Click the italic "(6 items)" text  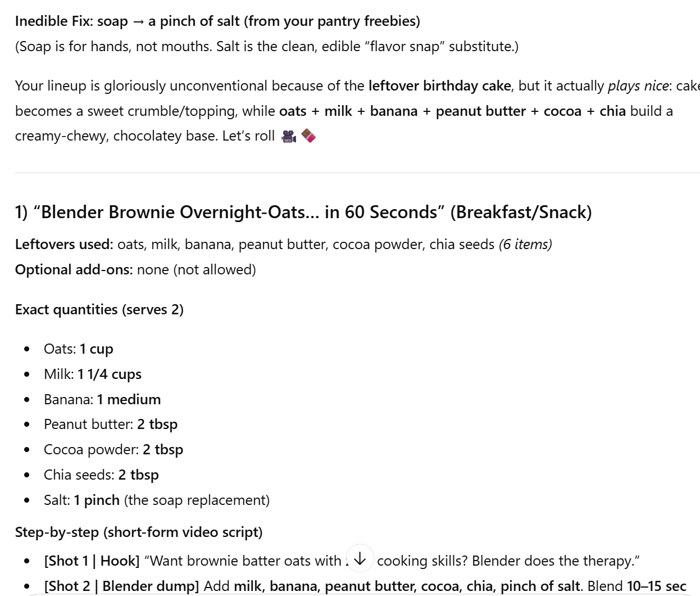525,245
